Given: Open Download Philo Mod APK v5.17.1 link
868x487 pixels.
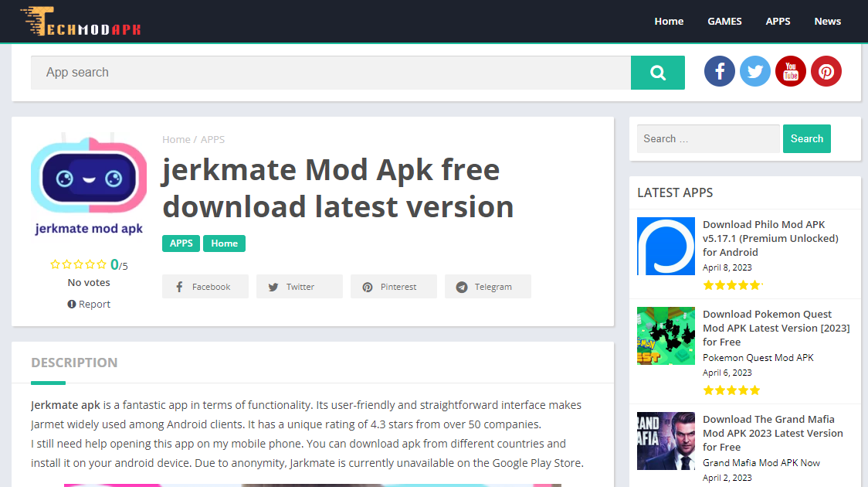Looking at the screenshot, I should (x=771, y=238).
